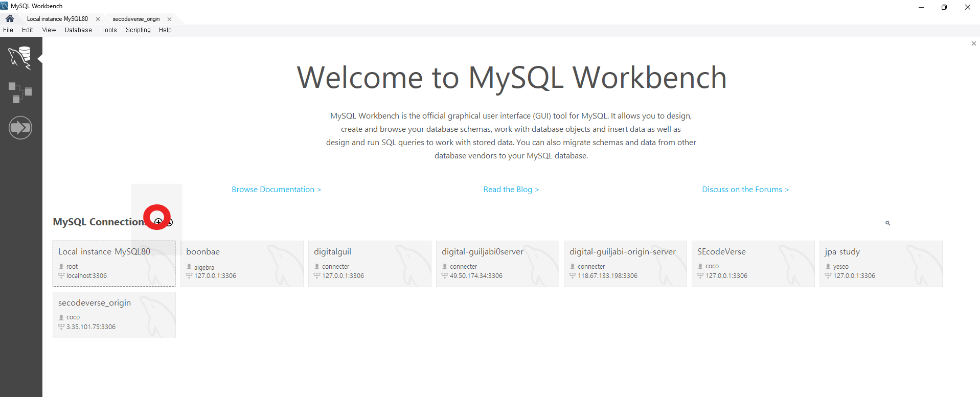The width and height of the screenshot is (980, 397).
Task: Open the boonbae connection tile
Action: click(242, 264)
